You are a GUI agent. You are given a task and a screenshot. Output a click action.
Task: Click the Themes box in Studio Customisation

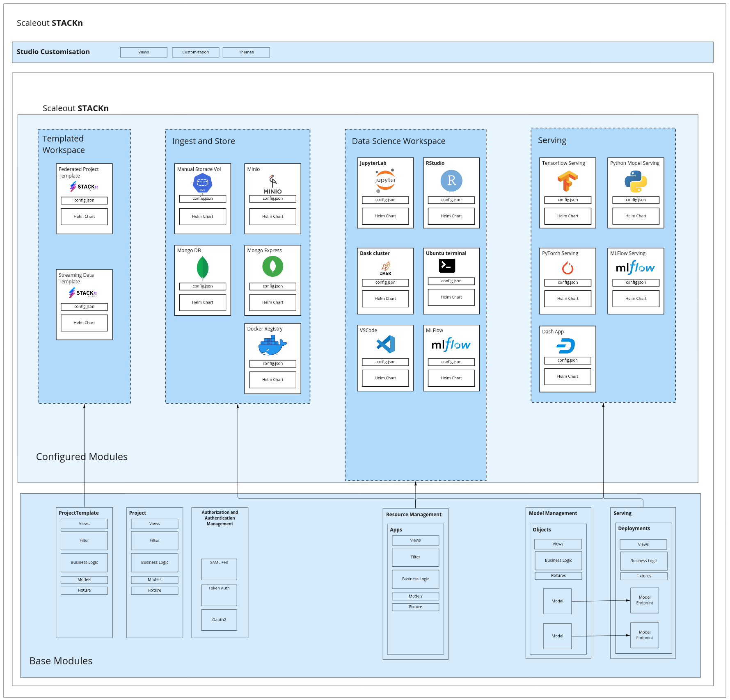tap(246, 52)
